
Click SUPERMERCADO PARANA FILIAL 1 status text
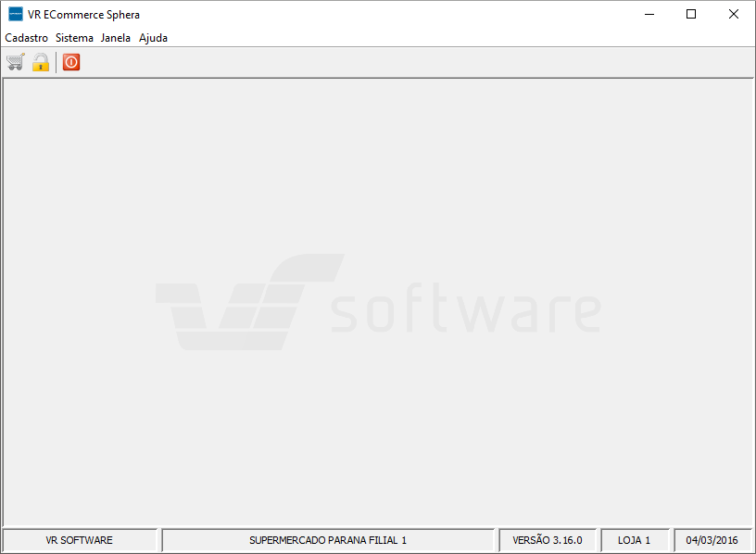(328, 540)
